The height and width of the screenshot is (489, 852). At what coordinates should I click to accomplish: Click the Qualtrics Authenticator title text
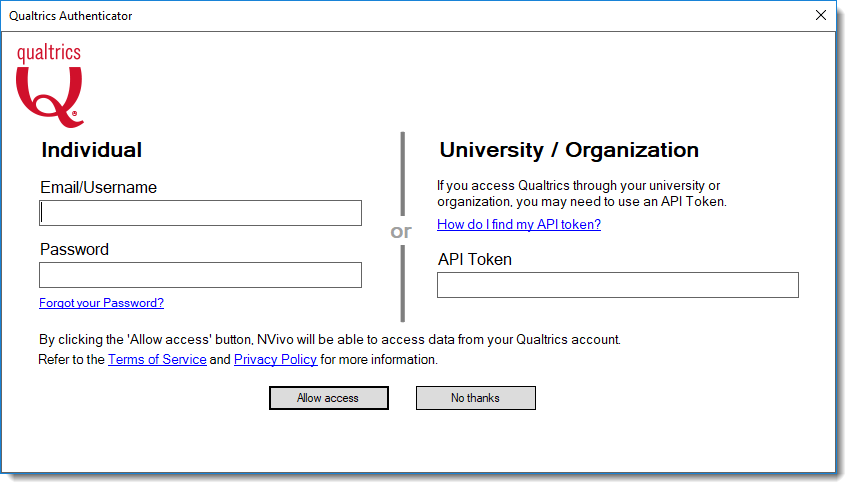(x=71, y=16)
